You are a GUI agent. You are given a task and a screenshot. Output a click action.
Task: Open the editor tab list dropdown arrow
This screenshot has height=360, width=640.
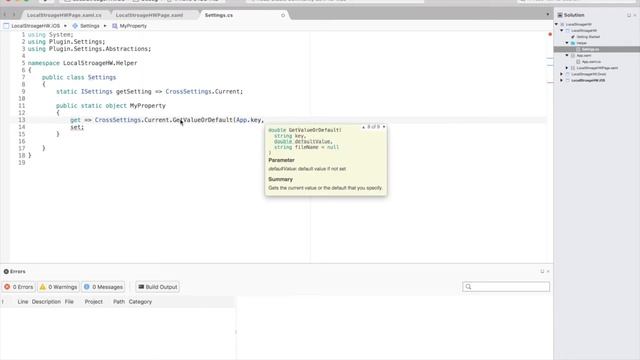(x=548, y=15)
